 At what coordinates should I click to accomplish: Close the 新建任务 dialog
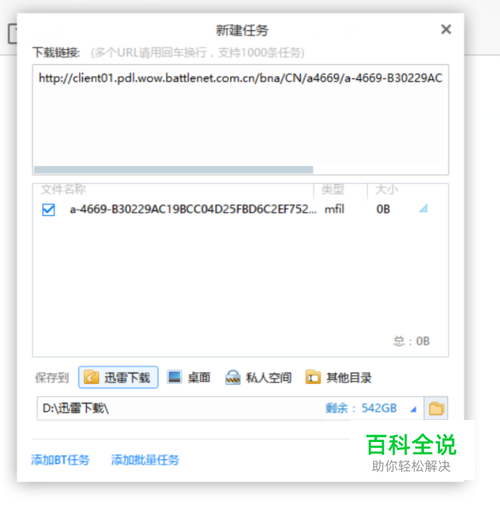click(x=446, y=29)
